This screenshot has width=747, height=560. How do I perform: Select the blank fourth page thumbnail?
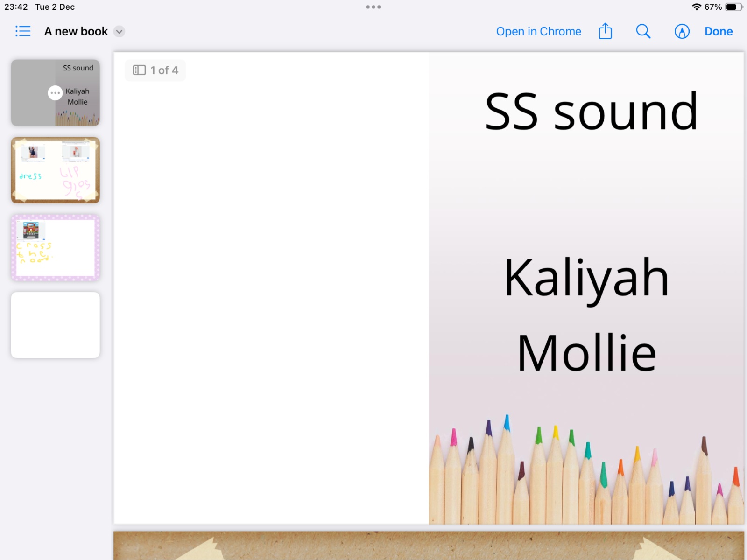pos(56,325)
